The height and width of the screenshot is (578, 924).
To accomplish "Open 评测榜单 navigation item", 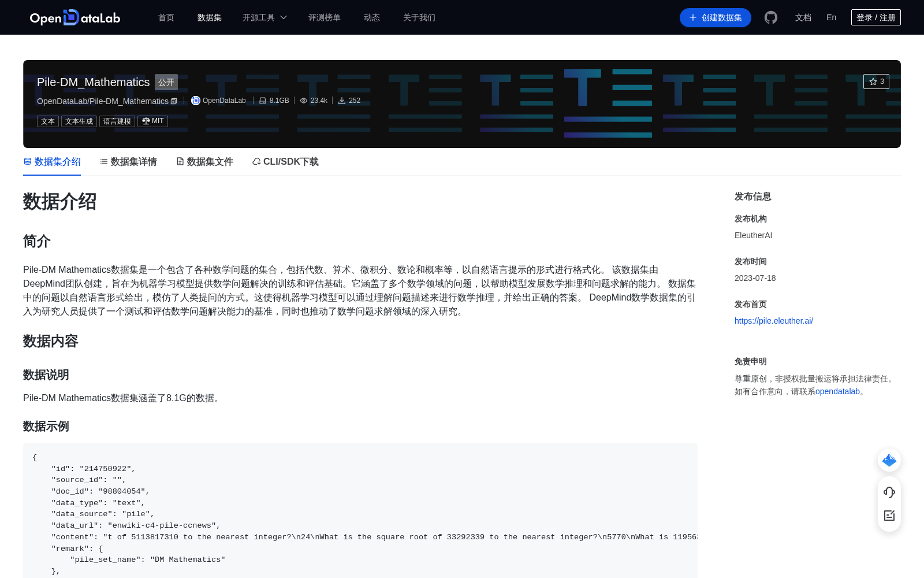I will pos(325,17).
